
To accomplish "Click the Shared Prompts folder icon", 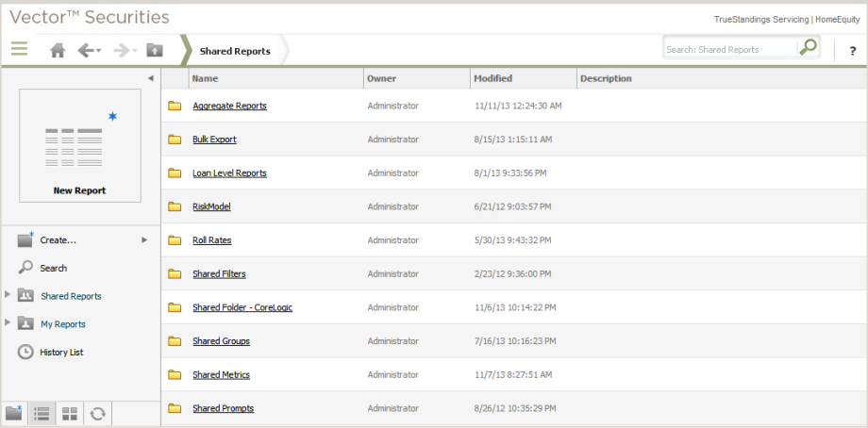I will click(x=175, y=408).
